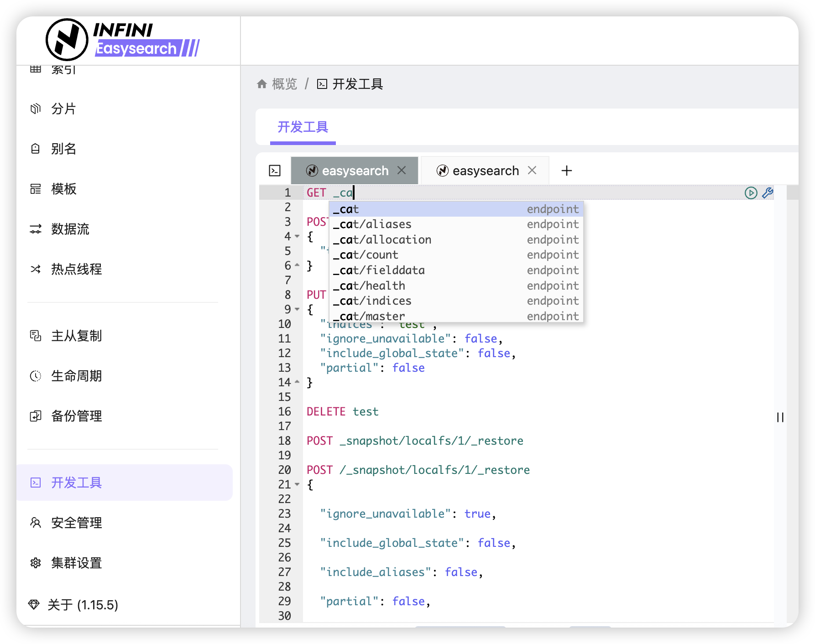This screenshot has height=644, width=815.
Task: Click the 关于 diamond icon
Action: click(x=34, y=605)
